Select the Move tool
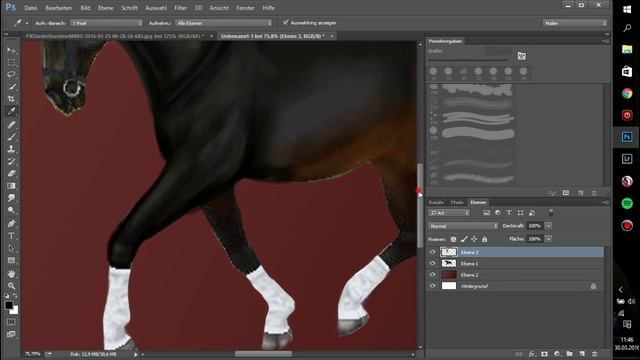 [x=11, y=50]
